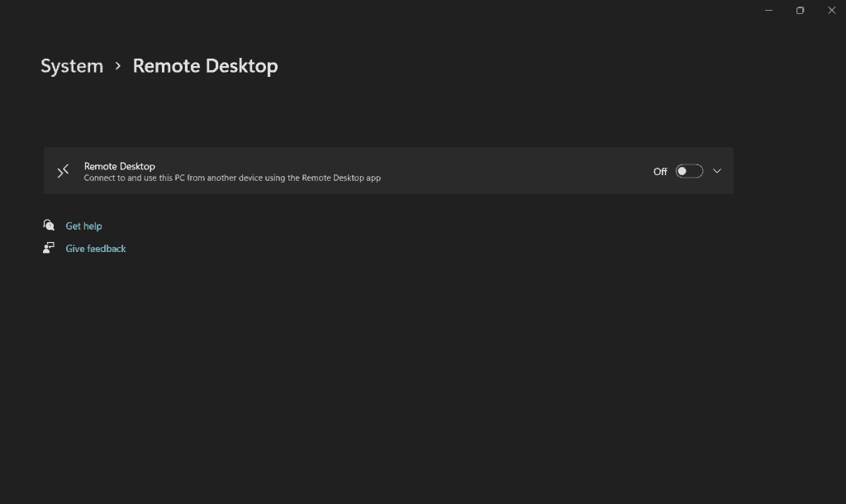Image resolution: width=846 pixels, height=504 pixels.
Task: Click the Remote Desktop card title text
Action: (120, 166)
